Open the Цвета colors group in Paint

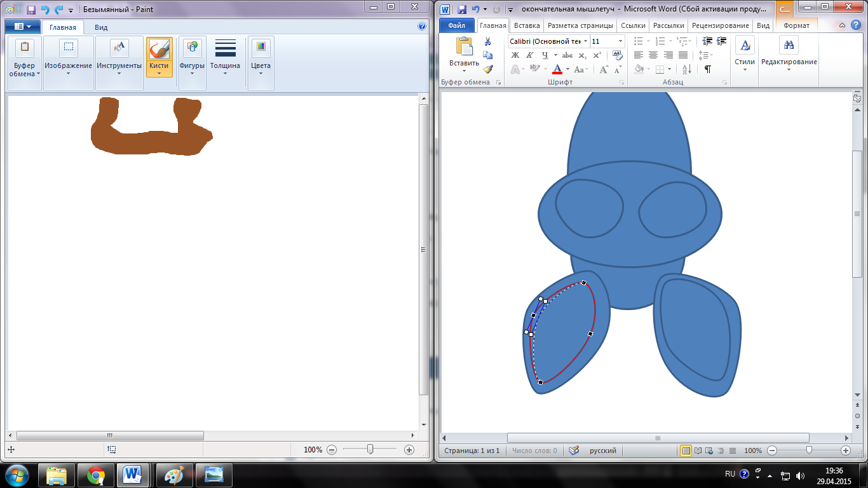click(261, 63)
